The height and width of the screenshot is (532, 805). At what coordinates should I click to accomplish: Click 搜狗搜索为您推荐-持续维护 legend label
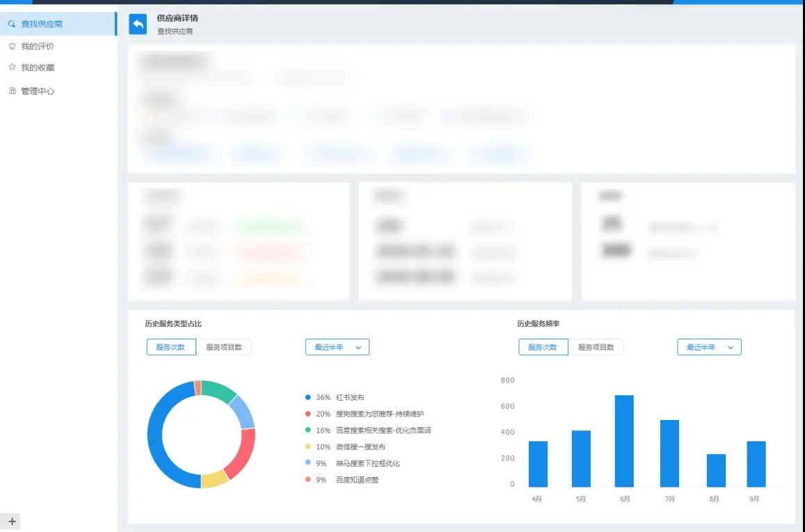click(x=380, y=414)
